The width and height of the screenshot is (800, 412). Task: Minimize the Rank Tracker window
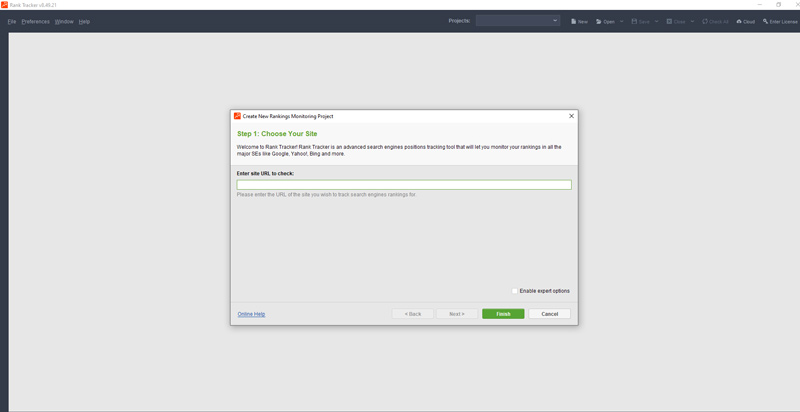pyautogui.click(x=760, y=5)
